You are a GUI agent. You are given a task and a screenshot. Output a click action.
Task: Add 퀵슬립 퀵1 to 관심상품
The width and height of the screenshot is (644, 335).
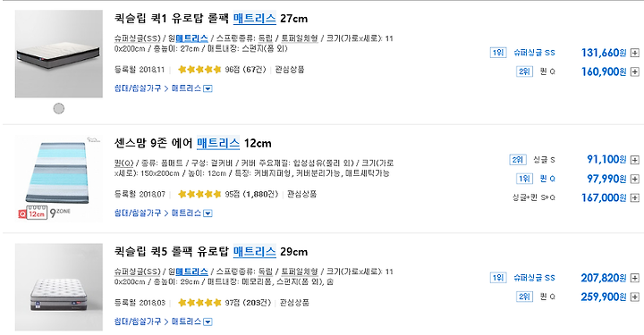click(x=290, y=70)
